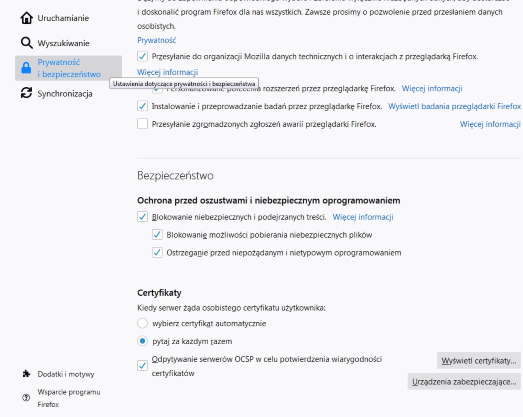Uncheck sending technical data to Mozilla
523x417 pixels.
point(142,56)
